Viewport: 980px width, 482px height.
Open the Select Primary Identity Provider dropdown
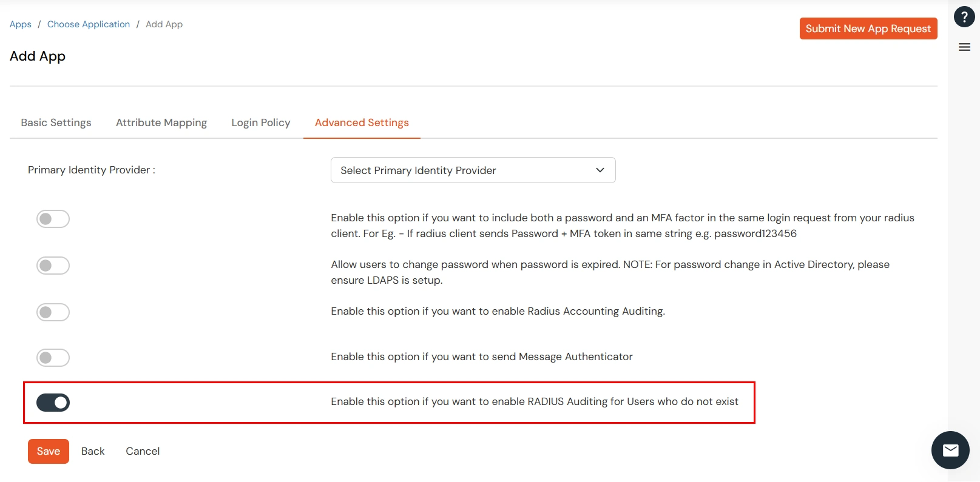point(473,170)
